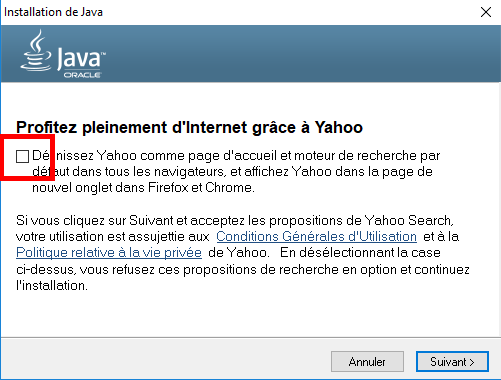
Task: Click the 'de Yahoo. En désélectionnant la case' sentence
Action: (x=324, y=252)
